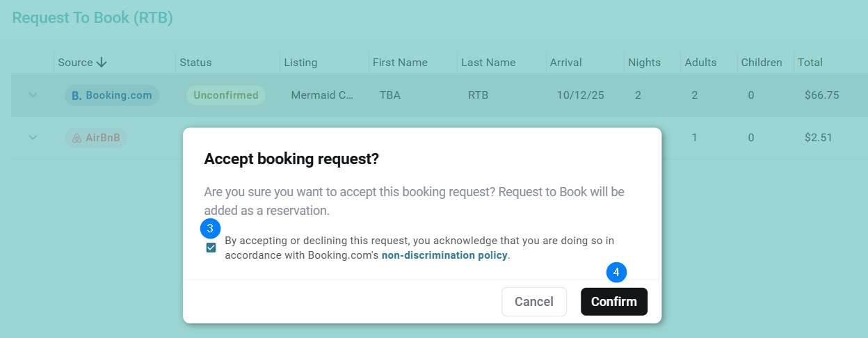Click the Status column header
This screenshot has height=338, width=868.
coord(195,63)
